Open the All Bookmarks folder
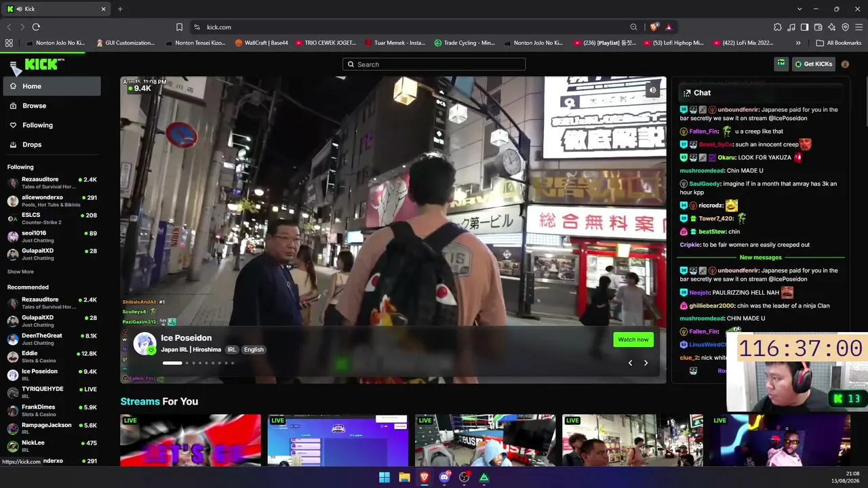This screenshot has height=488, width=868. (839, 43)
